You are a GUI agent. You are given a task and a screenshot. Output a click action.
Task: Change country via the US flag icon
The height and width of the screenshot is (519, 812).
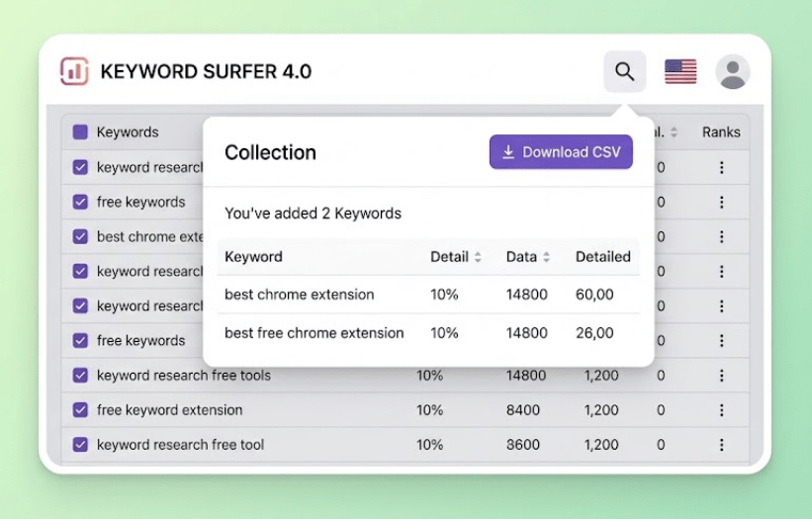point(680,71)
